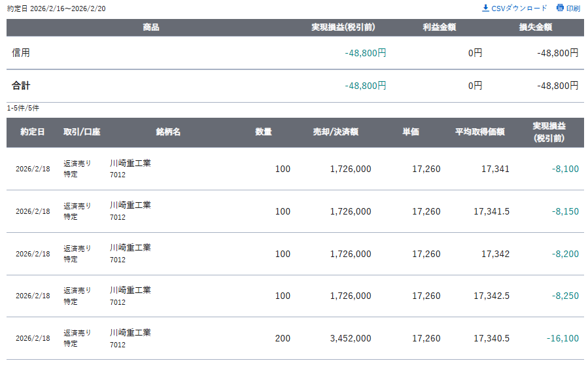Click the 3,452,000 settlement amount cell
588x365 pixels.
pos(351,338)
